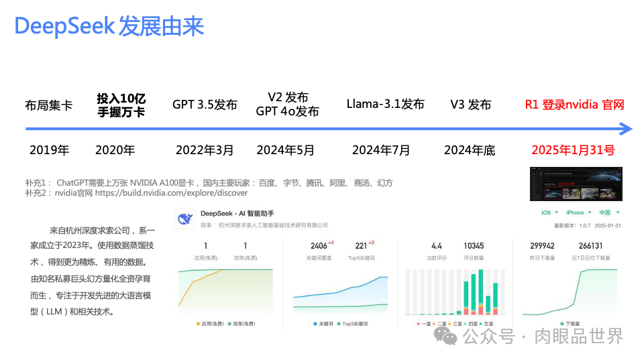The width and height of the screenshot is (644, 362).
Task: Click the V3 发布 label
Action: pos(471,105)
